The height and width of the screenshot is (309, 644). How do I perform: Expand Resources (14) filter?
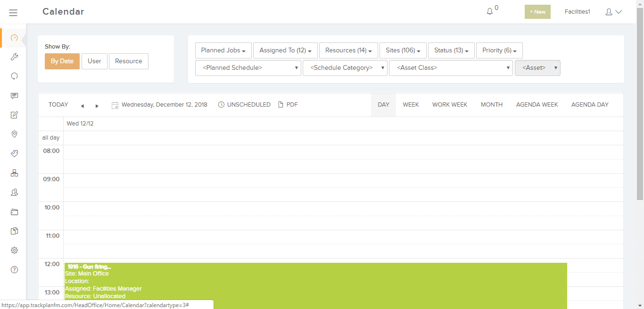point(348,50)
